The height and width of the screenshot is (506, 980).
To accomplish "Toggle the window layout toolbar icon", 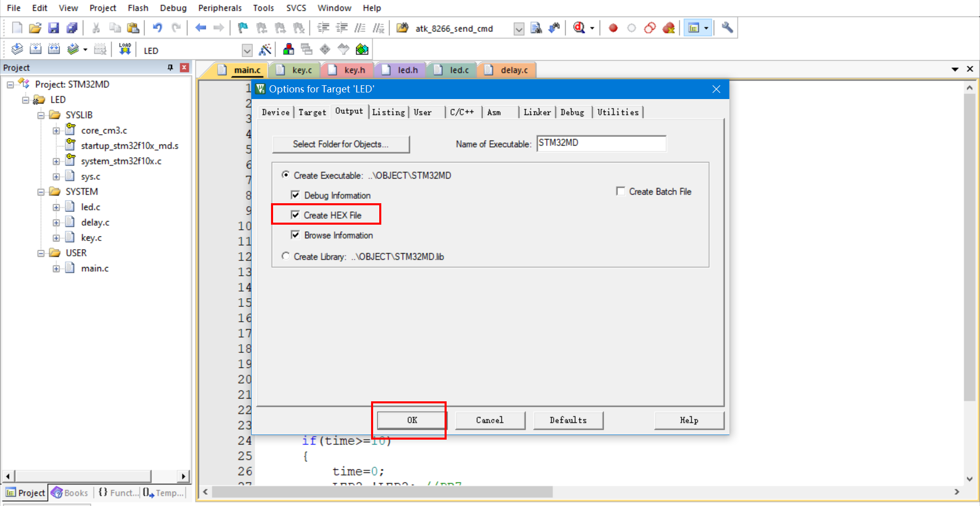I will pyautogui.click(x=693, y=28).
